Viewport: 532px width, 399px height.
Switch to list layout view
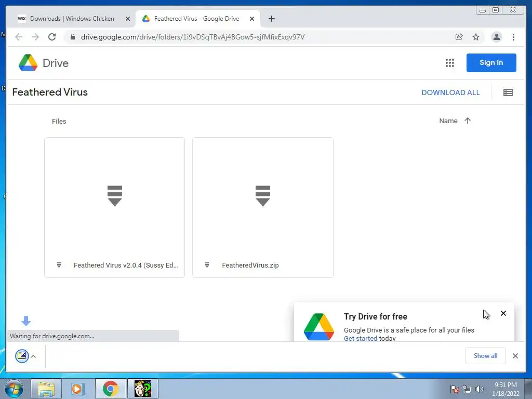[508, 92]
